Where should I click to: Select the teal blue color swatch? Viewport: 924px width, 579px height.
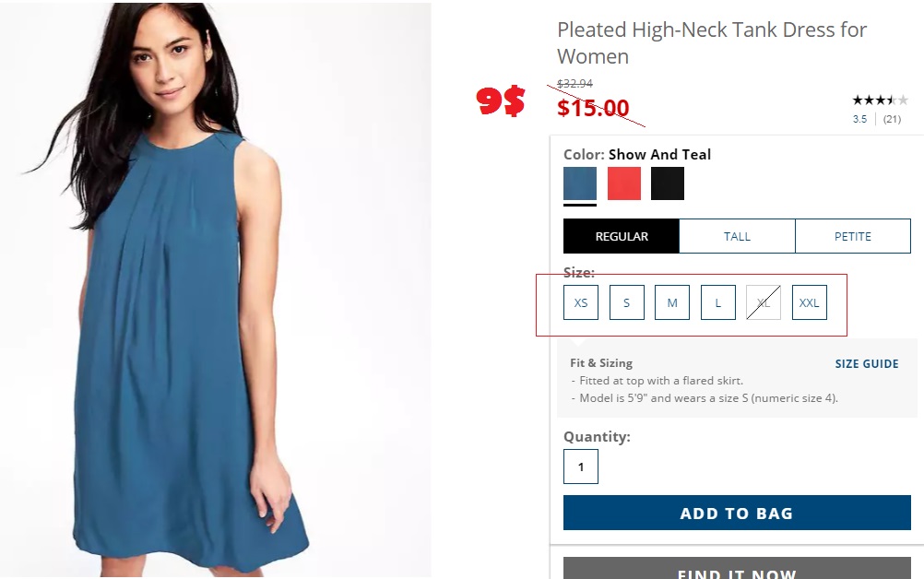580,183
